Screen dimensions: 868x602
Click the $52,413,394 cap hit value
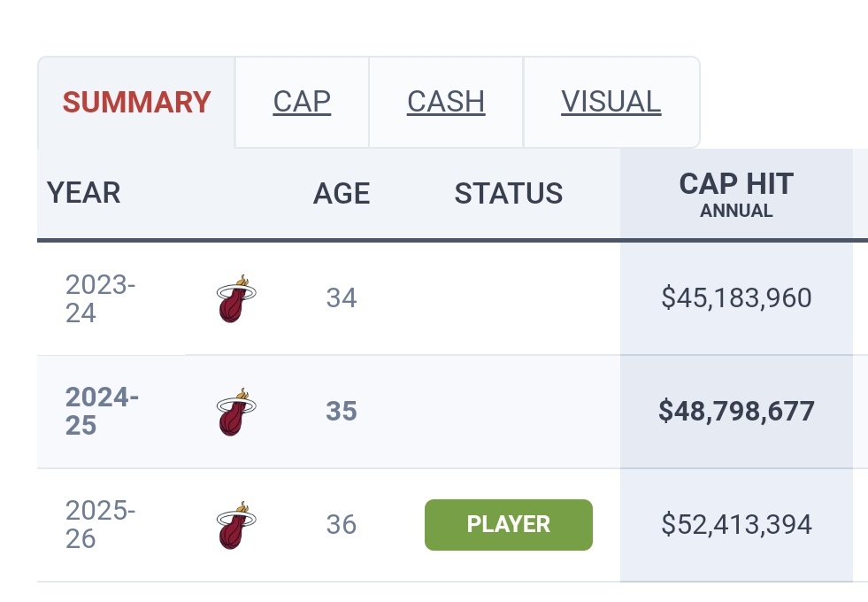[x=736, y=525]
